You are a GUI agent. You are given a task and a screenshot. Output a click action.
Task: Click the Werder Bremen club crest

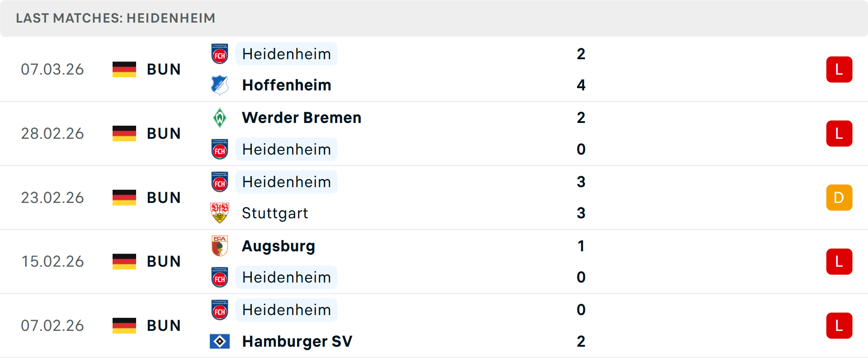220,118
